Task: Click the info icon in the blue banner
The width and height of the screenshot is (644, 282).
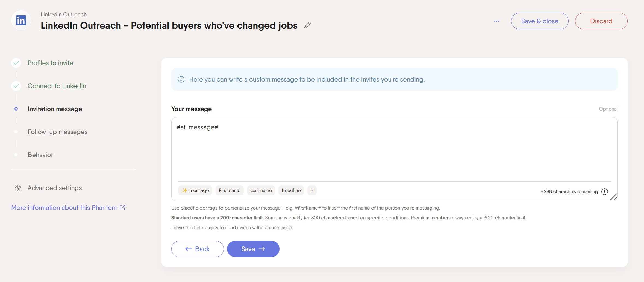Action: click(181, 79)
